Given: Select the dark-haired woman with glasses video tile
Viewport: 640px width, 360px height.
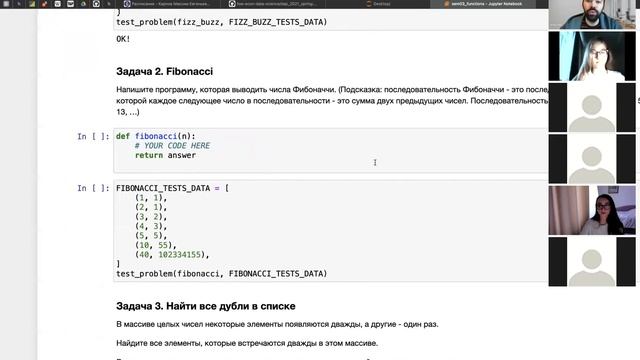Looking at the screenshot, I should pyautogui.click(x=592, y=210).
